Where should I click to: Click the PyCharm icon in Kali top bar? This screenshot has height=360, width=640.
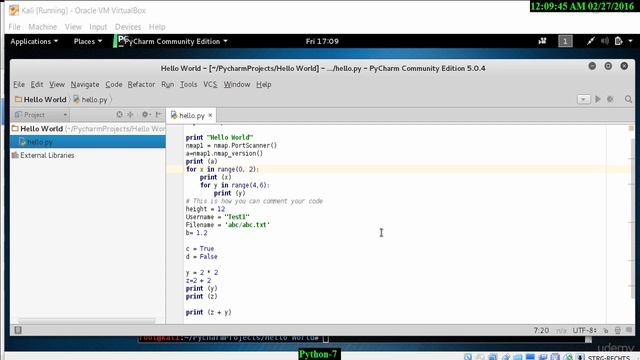coord(122,41)
